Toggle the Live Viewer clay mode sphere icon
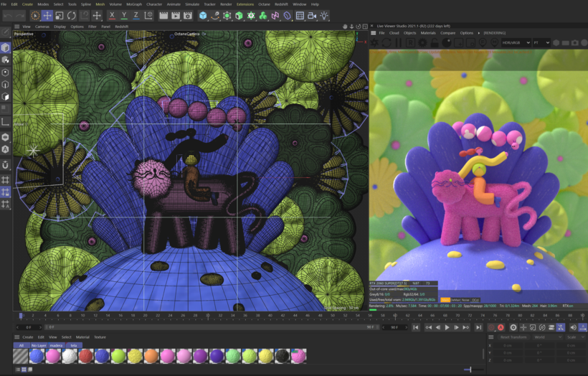588x376 pixels. tap(446, 43)
